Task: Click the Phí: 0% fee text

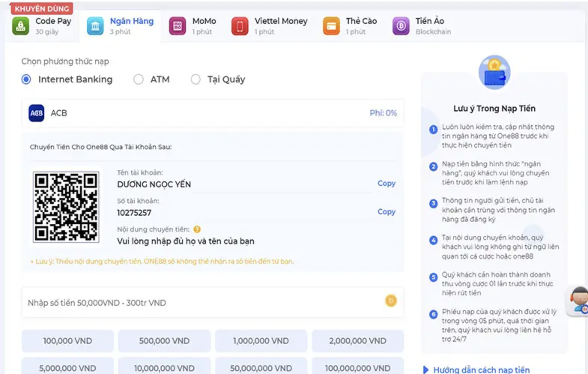Action: (x=383, y=113)
